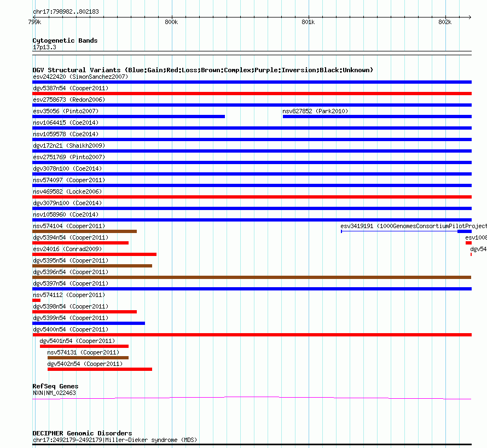487x448 pixels.
Task: Click the tiny red nsv574112 bar
Action: [36, 300]
